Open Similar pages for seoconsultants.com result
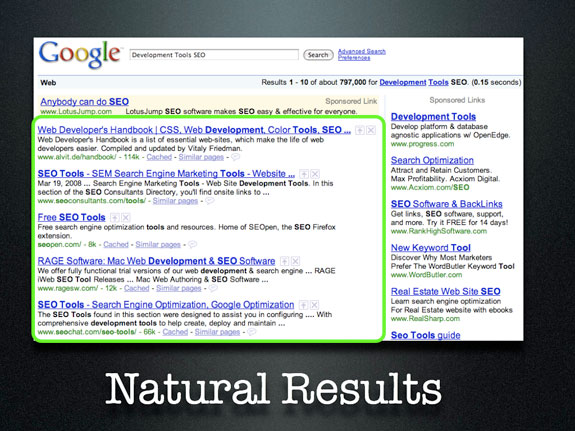This screenshot has height=431, width=575. (x=175, y=201)
